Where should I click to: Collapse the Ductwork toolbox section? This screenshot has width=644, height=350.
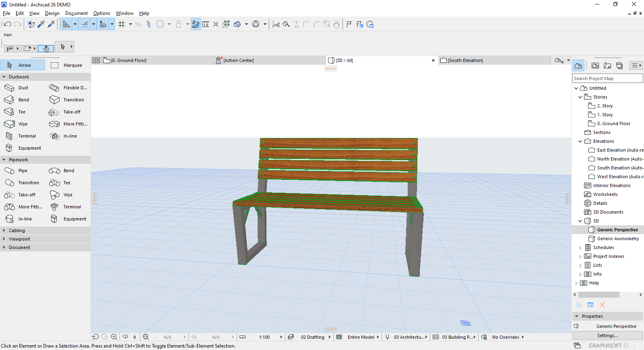pyautogui.click(x=4, y=77)
